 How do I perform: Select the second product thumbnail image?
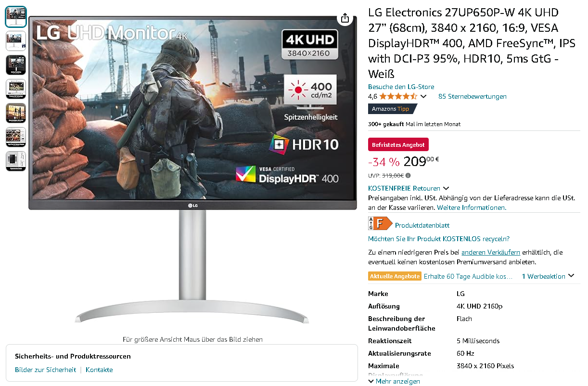coord(16,41)
